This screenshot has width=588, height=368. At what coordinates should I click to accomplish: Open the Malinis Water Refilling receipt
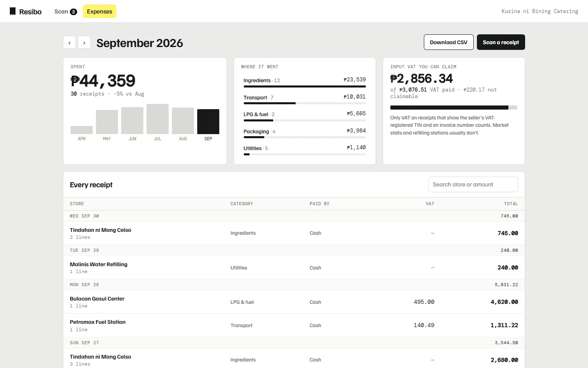coord(294,267)
